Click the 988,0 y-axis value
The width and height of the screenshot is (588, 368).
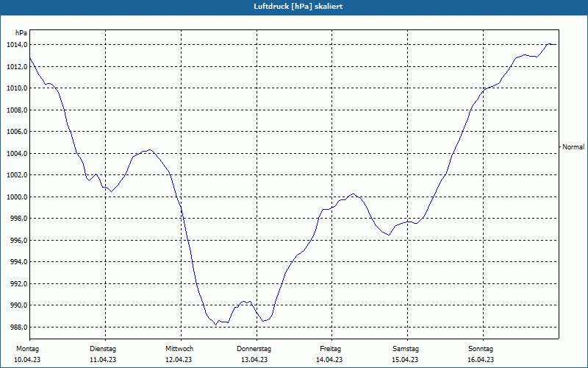[18, 327]
